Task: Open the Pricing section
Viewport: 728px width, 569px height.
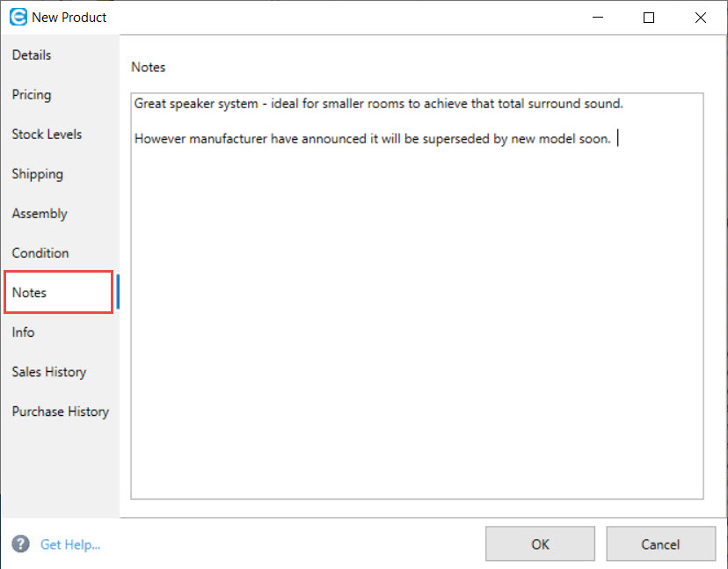Action: (32, 95)
